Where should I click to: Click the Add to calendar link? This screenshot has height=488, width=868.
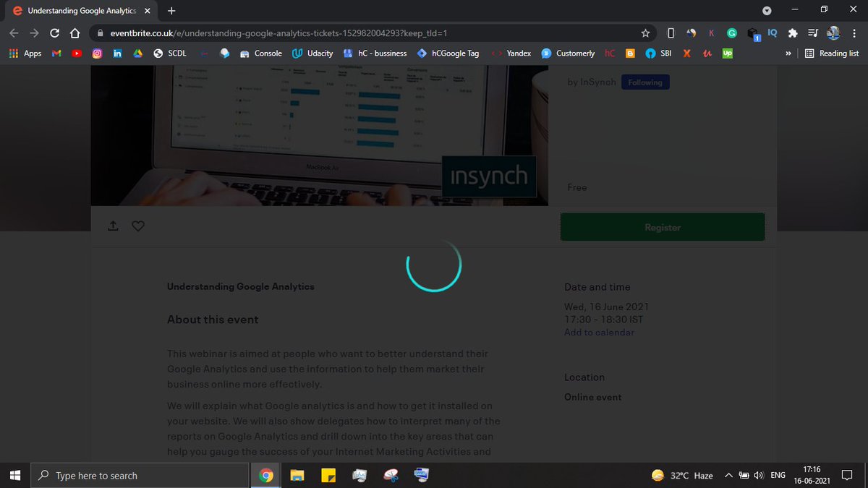[599, 333]
